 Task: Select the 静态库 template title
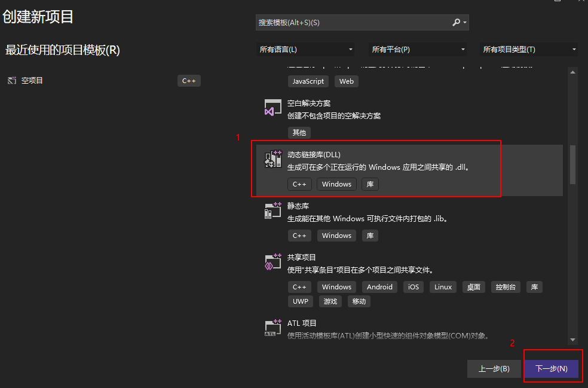coord(298,206)
